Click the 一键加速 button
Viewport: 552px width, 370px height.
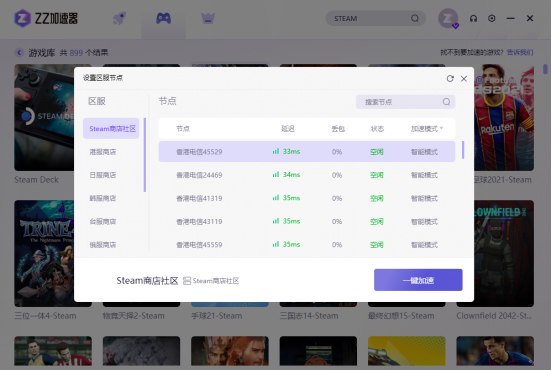click(x=418, y=280)
